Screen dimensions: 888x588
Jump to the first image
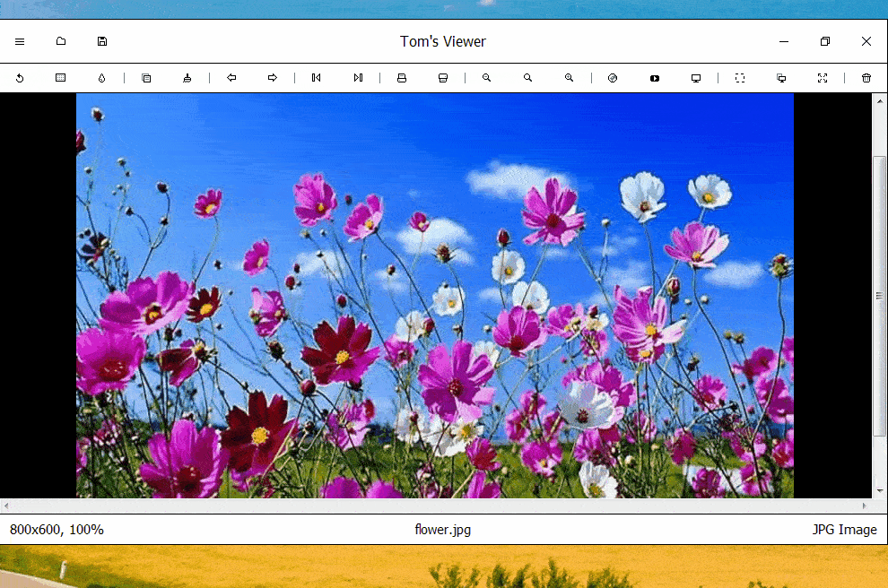click(317, 77)
